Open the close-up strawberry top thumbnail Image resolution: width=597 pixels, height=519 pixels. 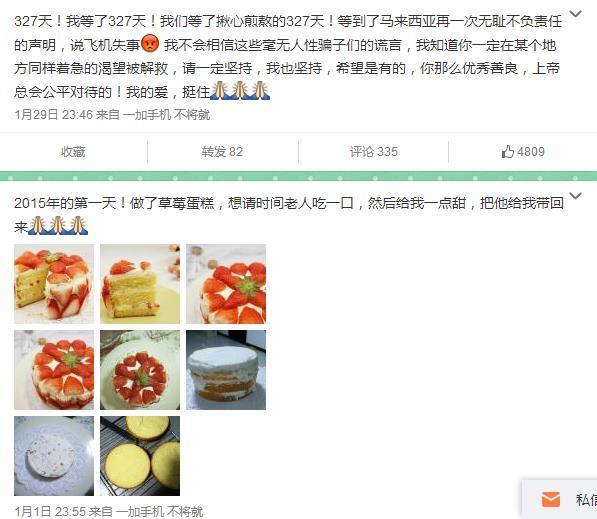[x=226, y=284]
